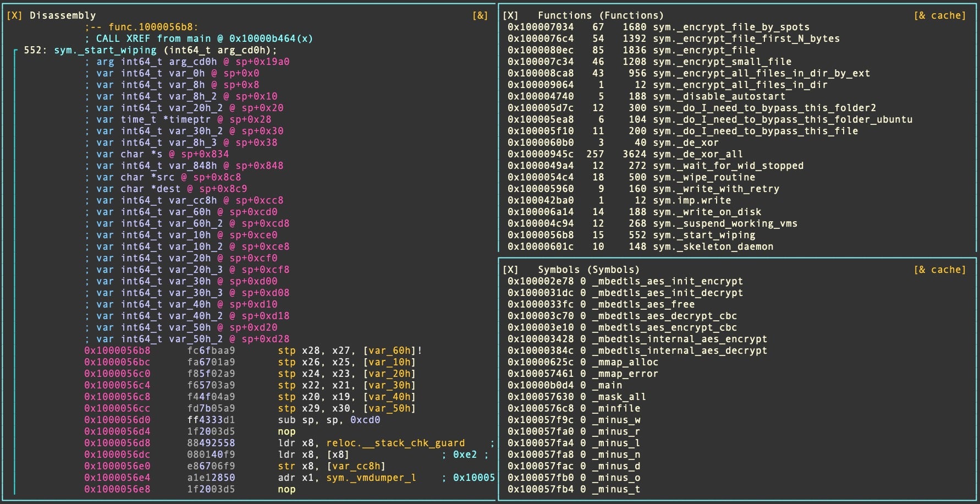Open sym._start_wiping in the Functions list
The height and width of the screenshot is (504, 980).
(x=704, y=235)
